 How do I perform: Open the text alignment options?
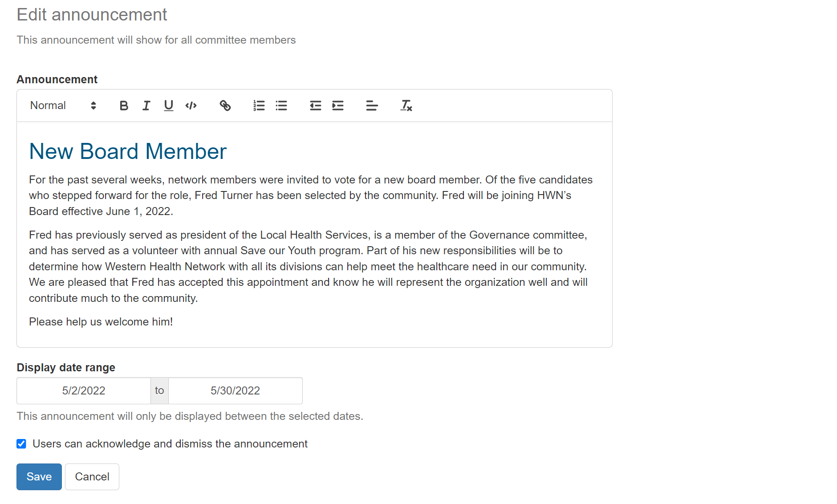(372, 106)
